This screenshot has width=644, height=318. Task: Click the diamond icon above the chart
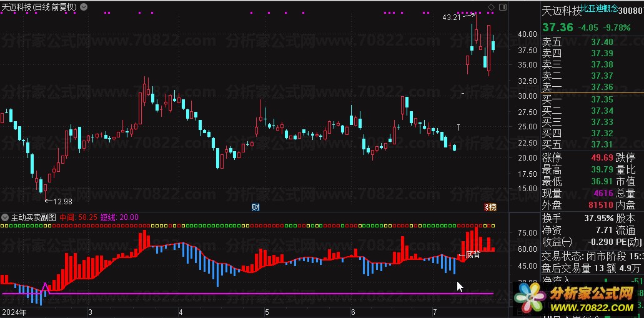[x=491, y=7]
